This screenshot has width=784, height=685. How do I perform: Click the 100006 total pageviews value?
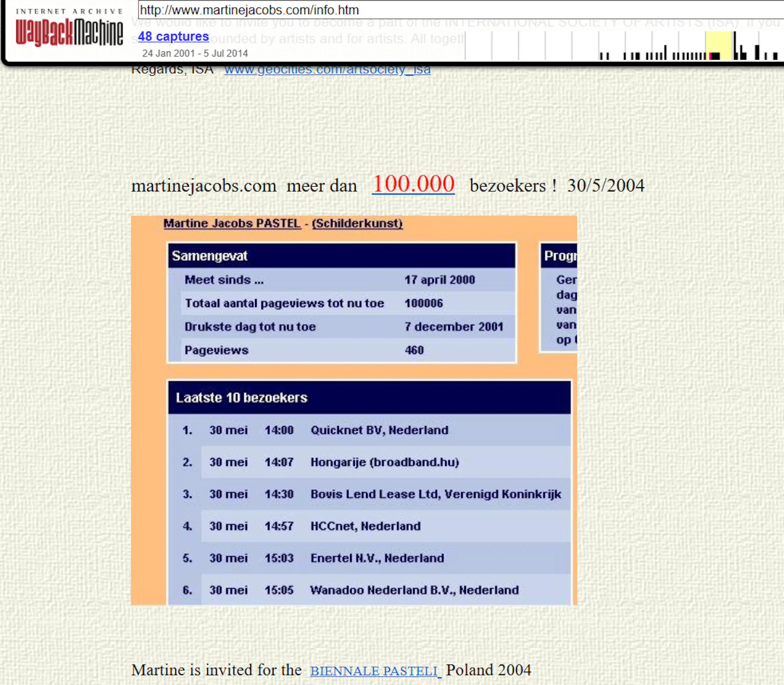(x=424, y=304)
